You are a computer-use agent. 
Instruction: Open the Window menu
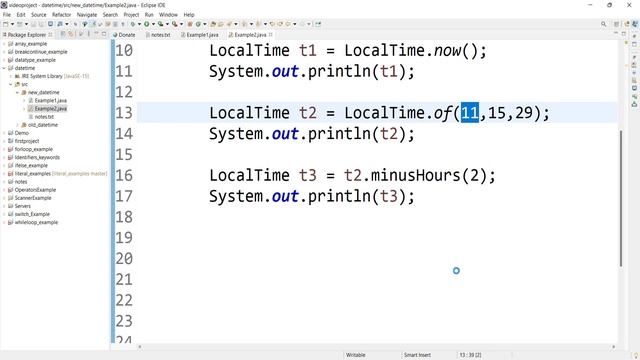pyautogui.click(x=168, y=15)
